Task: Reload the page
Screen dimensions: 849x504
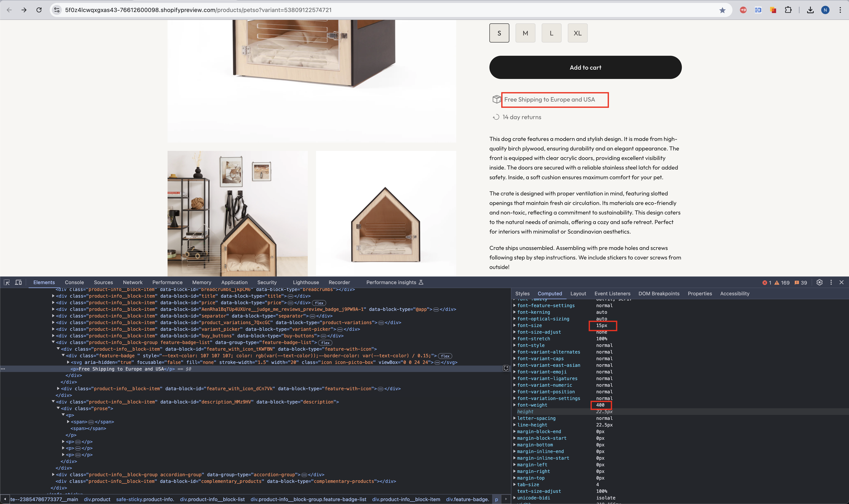Action: click(39, 10)
